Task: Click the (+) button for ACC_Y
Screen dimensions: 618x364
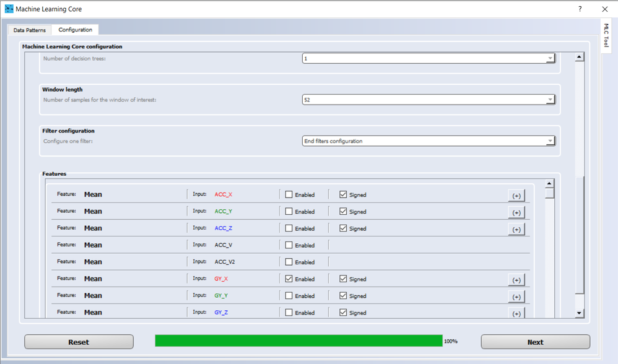Action: pos(516,213)
